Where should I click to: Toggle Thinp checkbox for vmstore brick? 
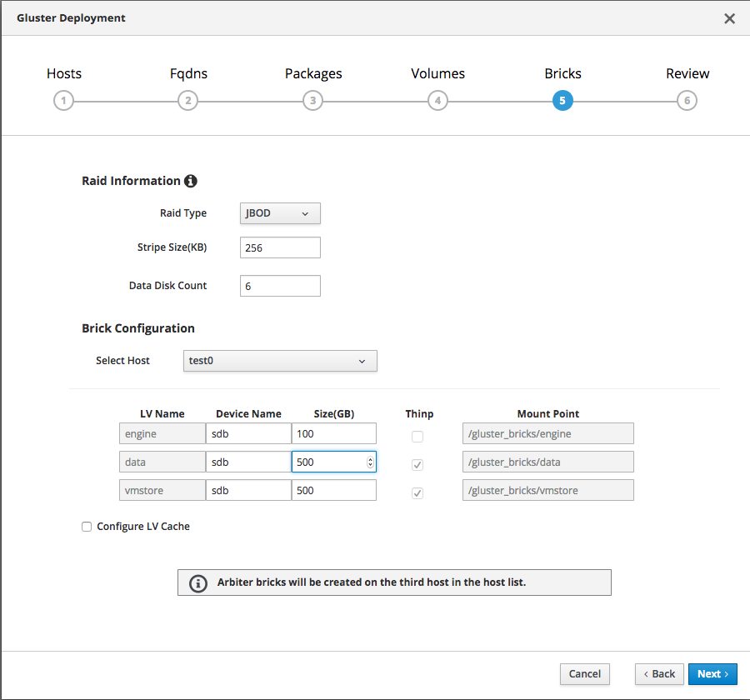pyautogui.click(x=417, y=493)
